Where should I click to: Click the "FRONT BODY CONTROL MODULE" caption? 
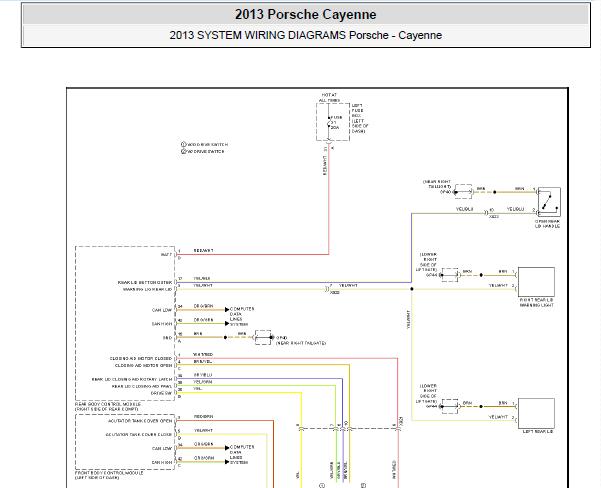click(109, 475)
